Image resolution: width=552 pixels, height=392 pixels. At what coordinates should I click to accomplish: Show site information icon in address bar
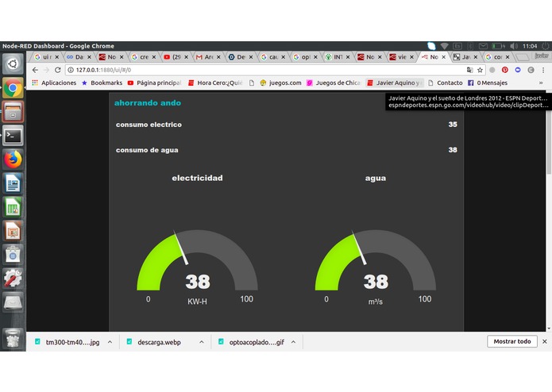(x=71, y=70)
